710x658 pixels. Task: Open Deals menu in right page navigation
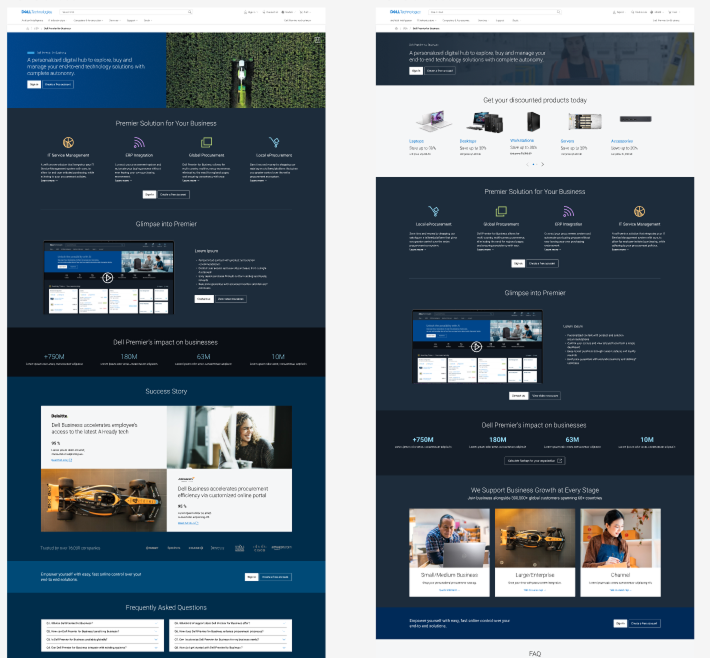point(515,20)
